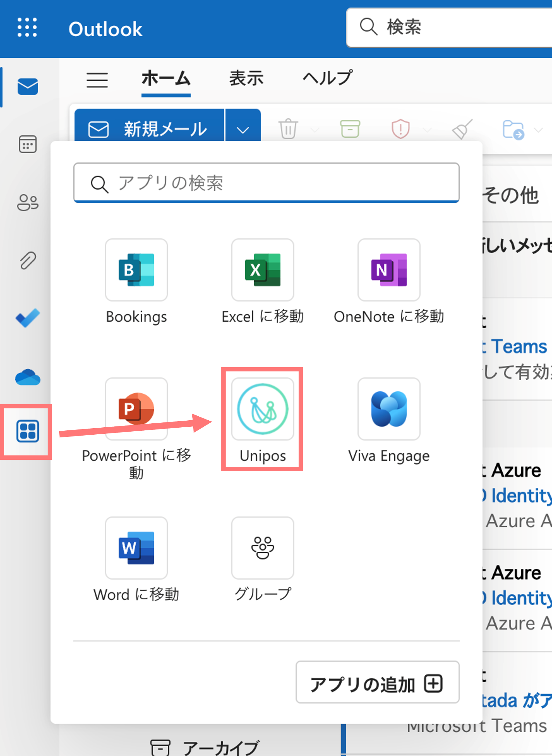Viewport: 552px width, 756px height.
Task: Click the Delete trash icon
Action: click(288, 129)
